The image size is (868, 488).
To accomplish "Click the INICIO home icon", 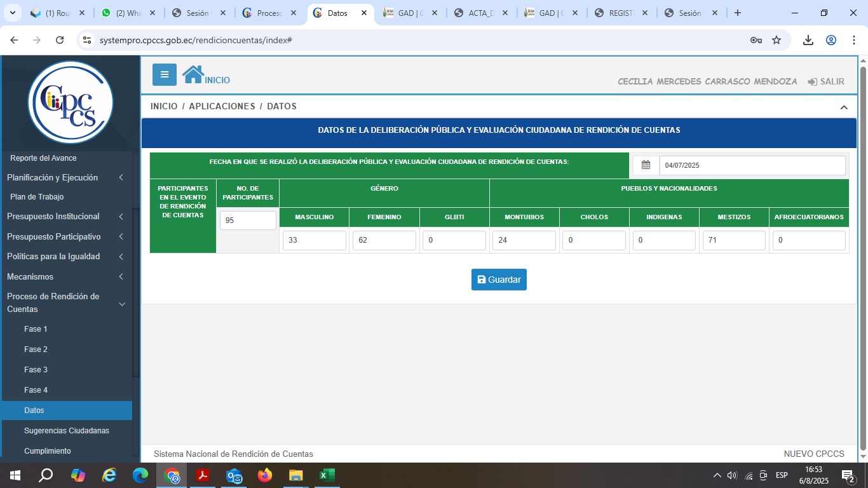I will click(x=193, y=75).
